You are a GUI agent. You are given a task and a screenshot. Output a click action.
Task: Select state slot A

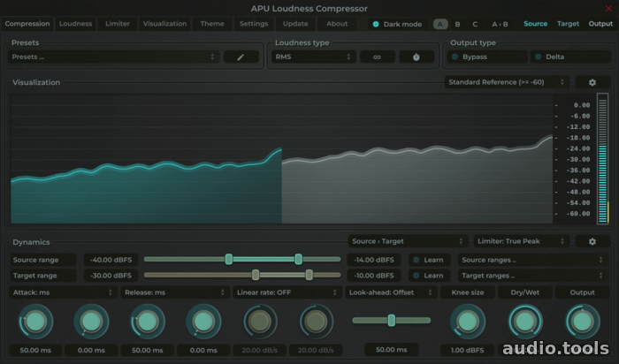click(x=440, y=24)
